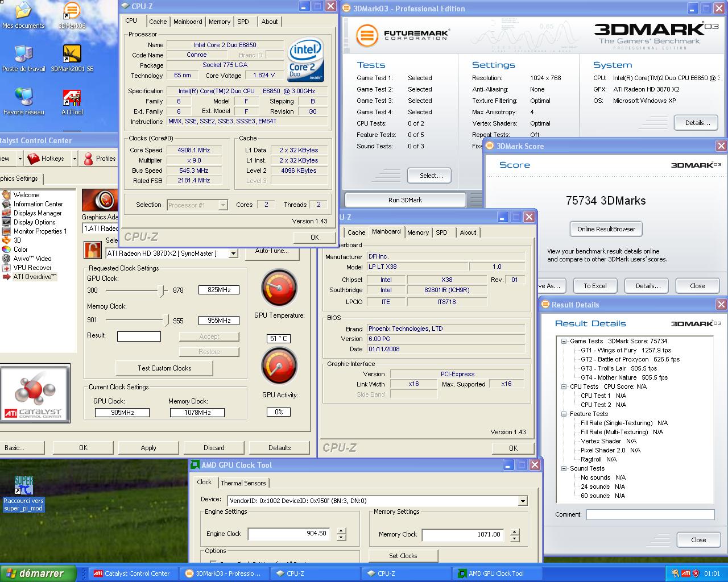The height and width of the screenshot is (582, 728).
Task: Select Display Options in Catalyst tree
Action: pyautogui.click(x=34, y=222)
